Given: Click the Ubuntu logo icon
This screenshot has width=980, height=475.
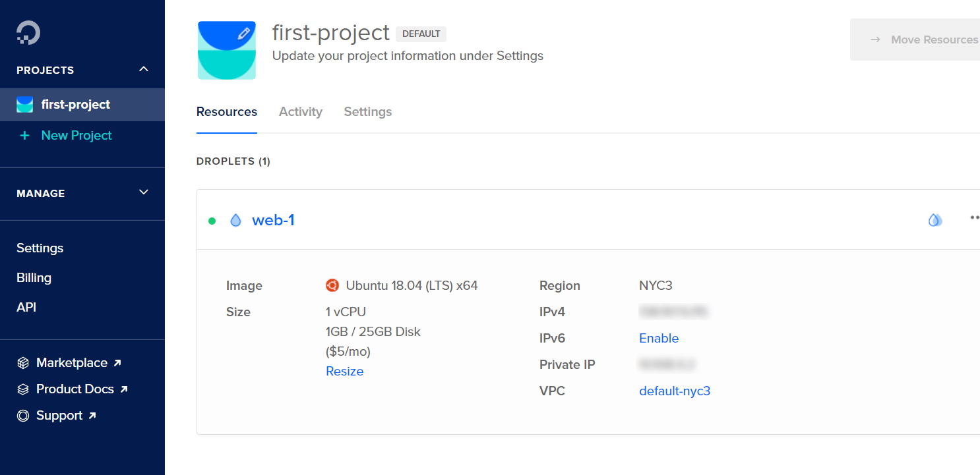Looking at the screenshot, I should coord(332,285).
